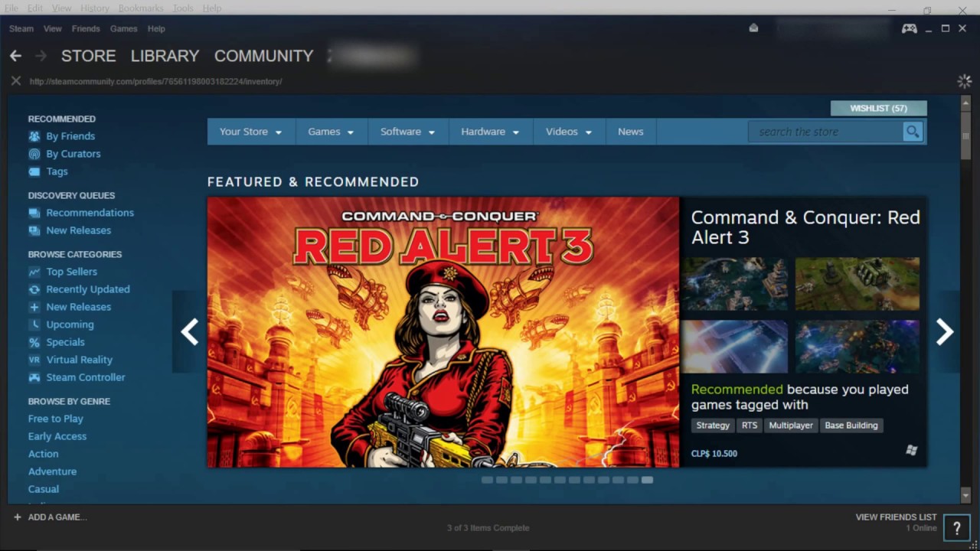
Task: Click the Windows platform icon on featured game
Action: pyautogui.click(x=911, y=451)
